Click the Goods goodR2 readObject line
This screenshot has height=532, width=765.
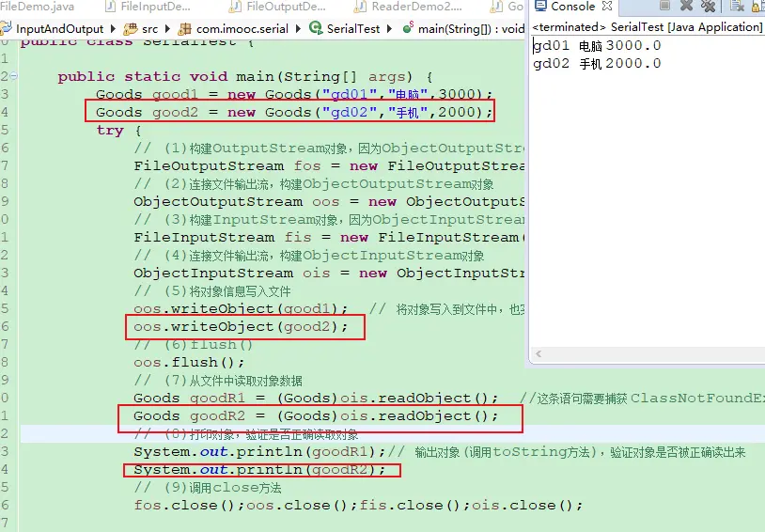click(x=316, y=415)
